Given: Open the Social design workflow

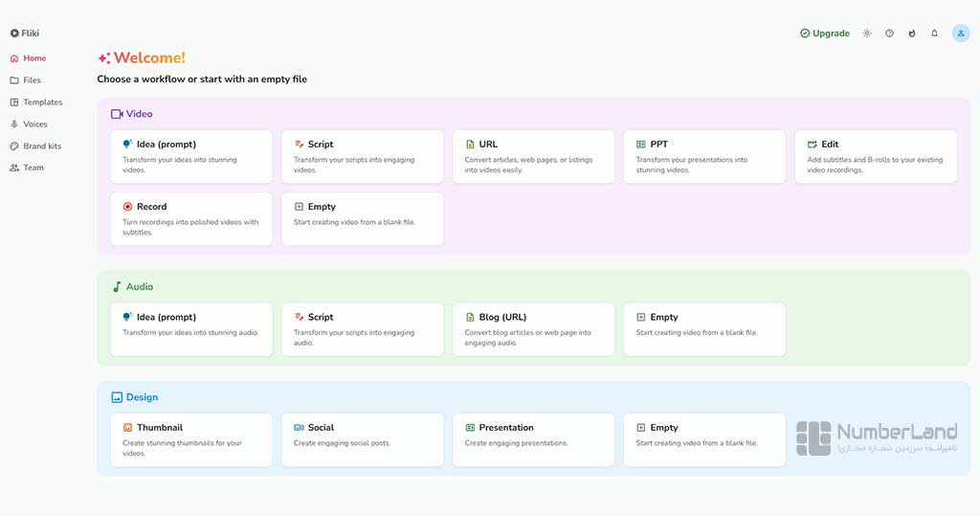Looking at the screenshot, I should click(362, 439).
